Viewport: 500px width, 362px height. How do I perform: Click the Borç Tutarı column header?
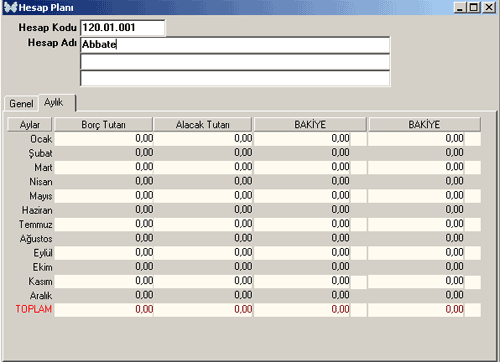tap(103, 124)
